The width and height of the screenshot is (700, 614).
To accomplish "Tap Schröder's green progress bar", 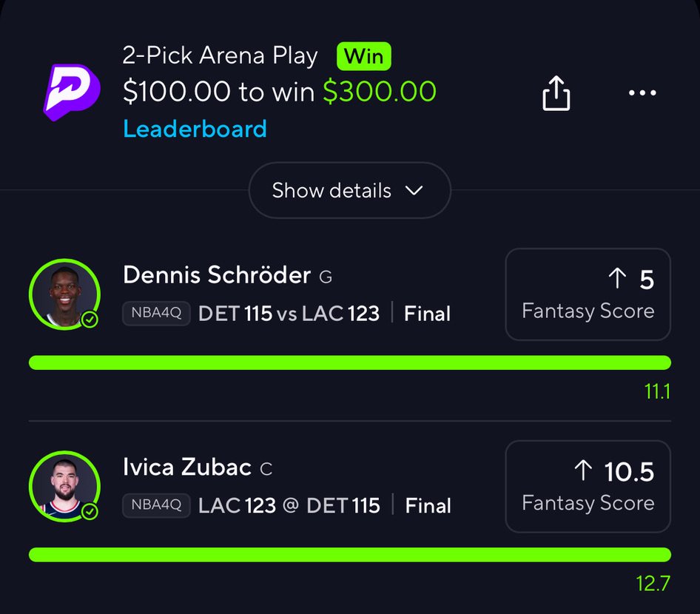I will [349, 362].
